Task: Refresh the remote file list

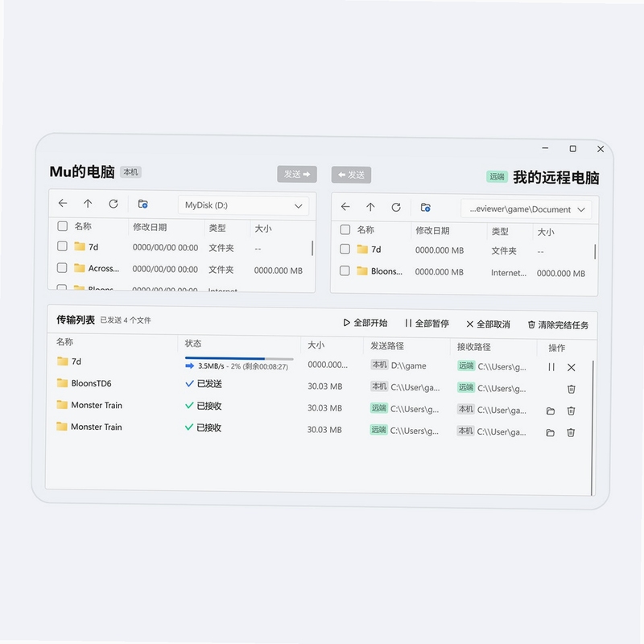Action: click(396, 208)
